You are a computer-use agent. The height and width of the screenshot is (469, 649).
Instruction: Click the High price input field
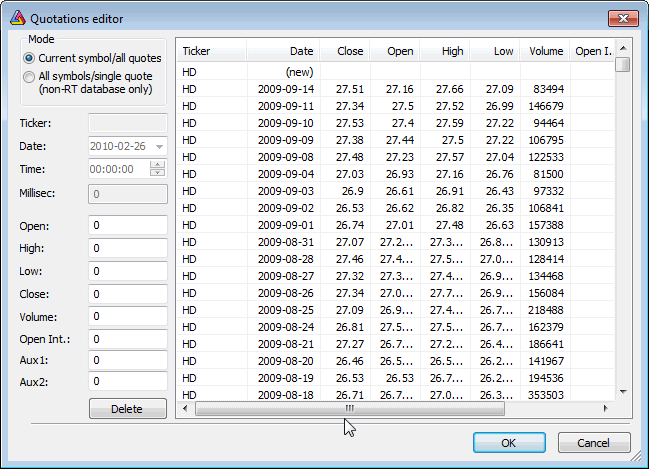pos(128,248)
